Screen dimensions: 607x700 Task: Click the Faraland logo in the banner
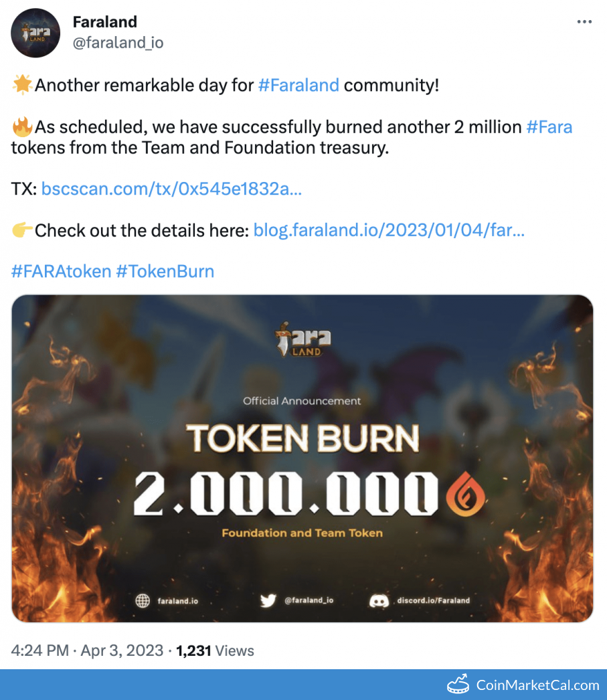pos(302,340)
